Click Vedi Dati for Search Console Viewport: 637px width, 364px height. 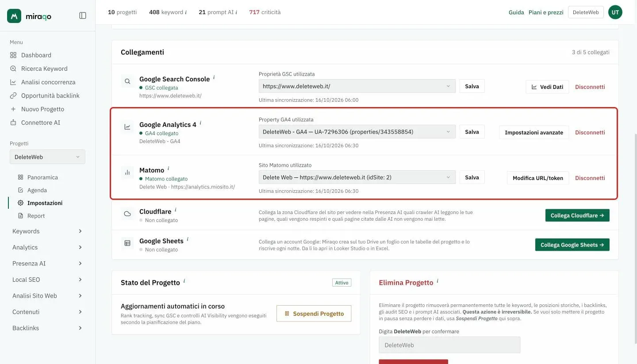(547, 87)
